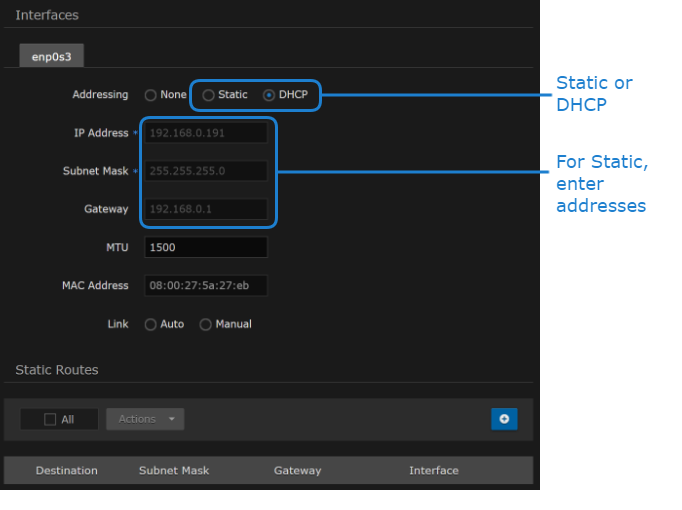Click the MTU field showing 1500
682x510 pixels.
(x=206, y=247)
